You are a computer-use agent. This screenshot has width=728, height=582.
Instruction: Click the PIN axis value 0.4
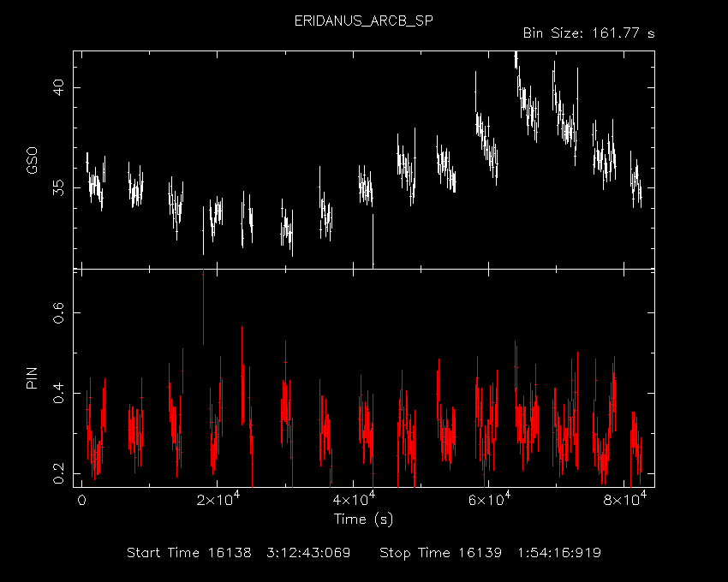point(58,393)
